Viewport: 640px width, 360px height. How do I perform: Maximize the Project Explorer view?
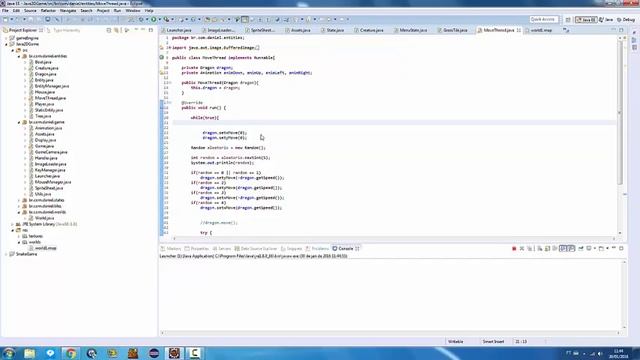pyautogui.click(x=151, y=30)
